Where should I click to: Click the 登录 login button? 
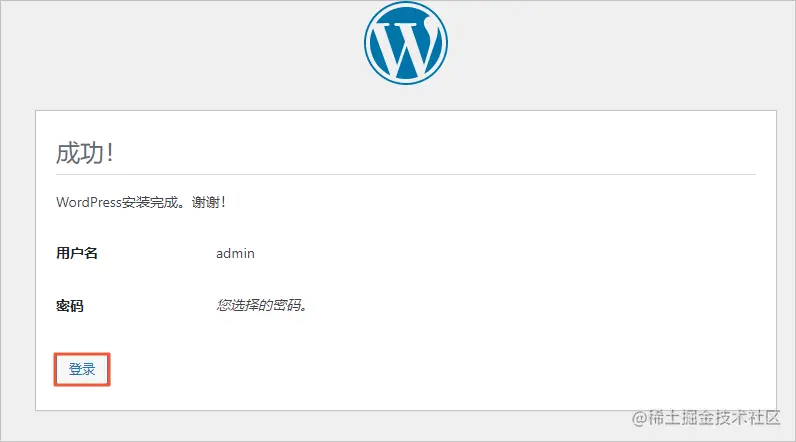pos(82,369)
